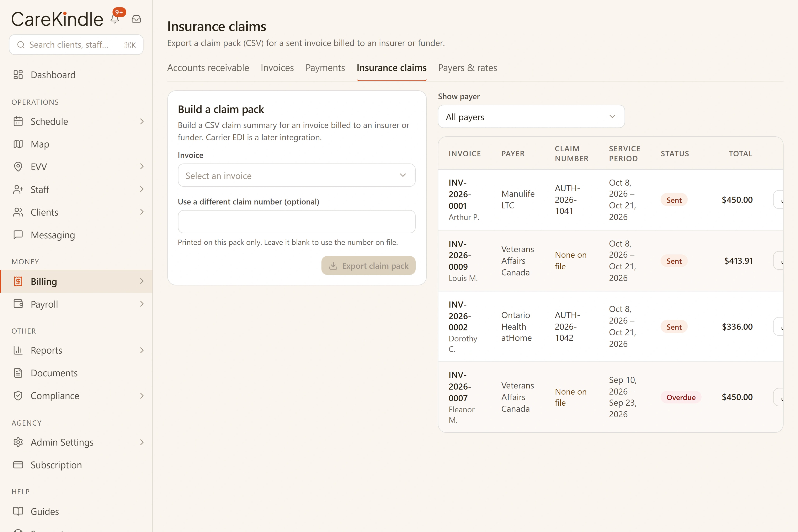Viewport: 798px width, 532px height.
Task: Expand the Reports menu chevron
Action: tap(142, 350)
